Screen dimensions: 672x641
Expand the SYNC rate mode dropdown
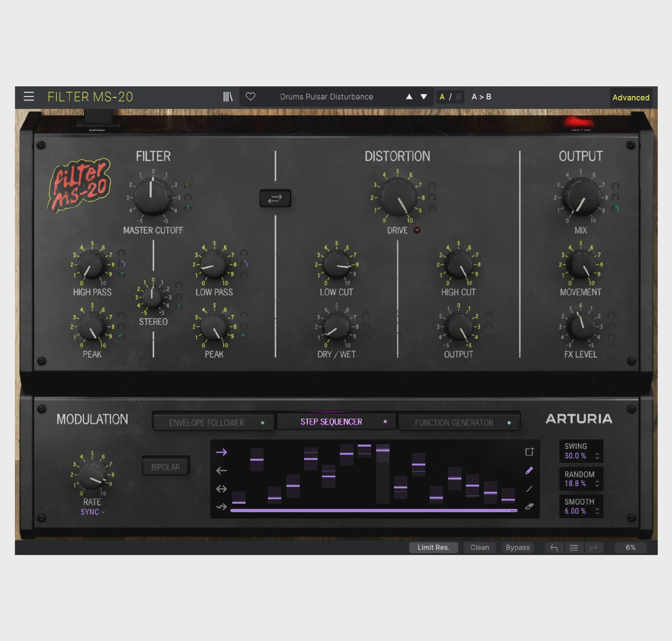(x=92, y=512)
